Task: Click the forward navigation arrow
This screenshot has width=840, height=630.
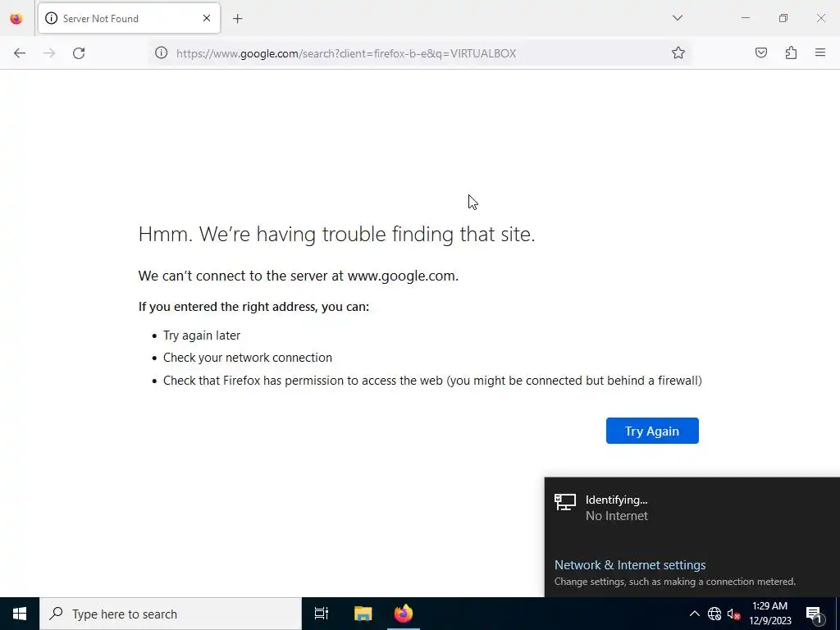Action: (49, 53)
